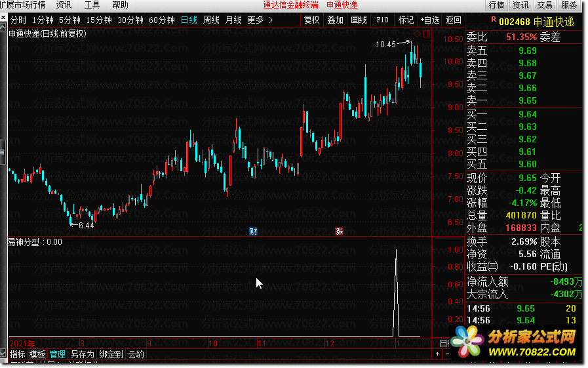
Task: Switch to the 周线 weekly period
Action: pos(211,20)
